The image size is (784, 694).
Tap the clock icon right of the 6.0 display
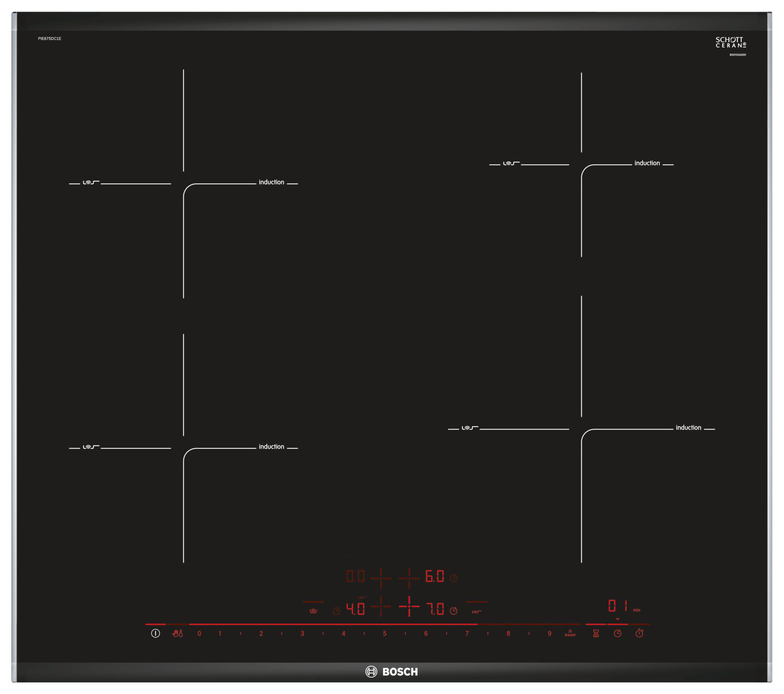(453, 578)
